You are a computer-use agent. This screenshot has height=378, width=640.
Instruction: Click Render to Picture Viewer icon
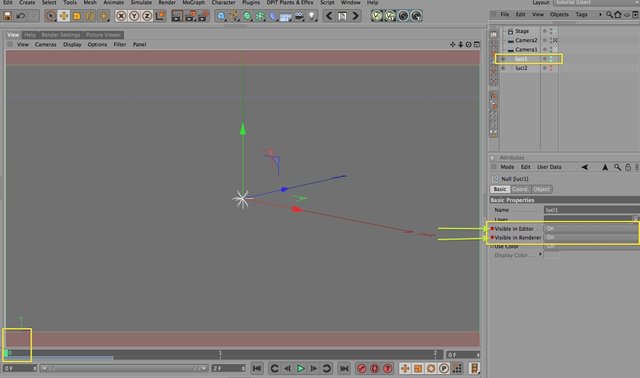pyautogui.click(x=190, y=16)
